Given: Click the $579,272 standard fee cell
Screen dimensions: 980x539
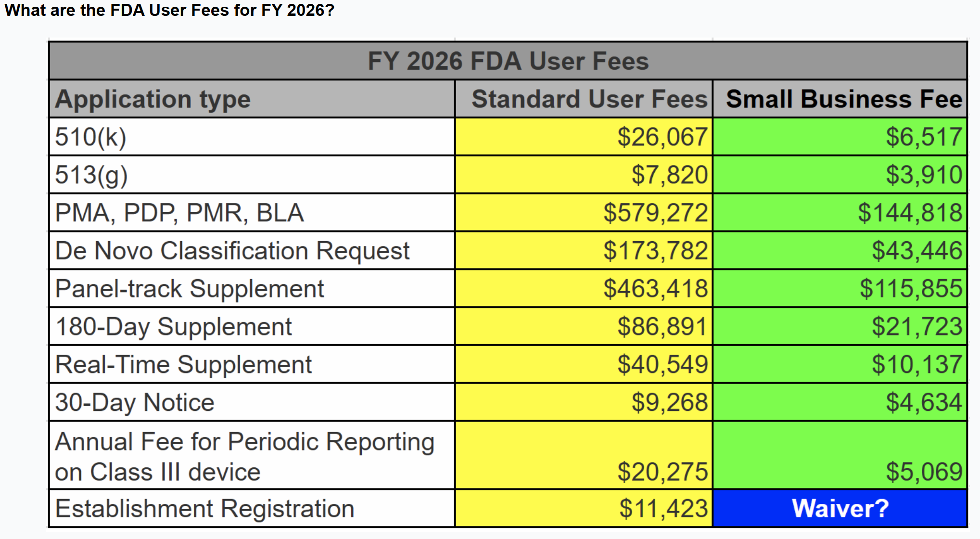Looking at the screenshot, I should 655,213.
